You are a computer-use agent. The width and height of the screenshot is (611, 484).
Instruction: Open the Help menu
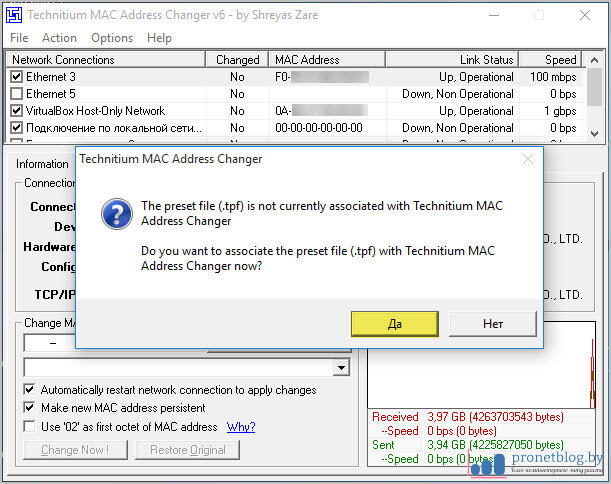click(x=159, y=38)
